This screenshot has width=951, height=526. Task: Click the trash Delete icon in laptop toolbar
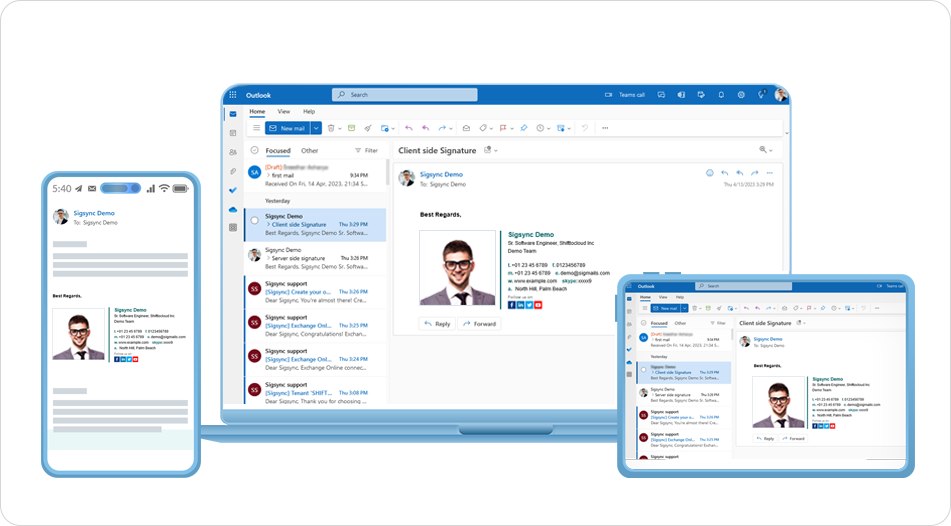point(331,128)
